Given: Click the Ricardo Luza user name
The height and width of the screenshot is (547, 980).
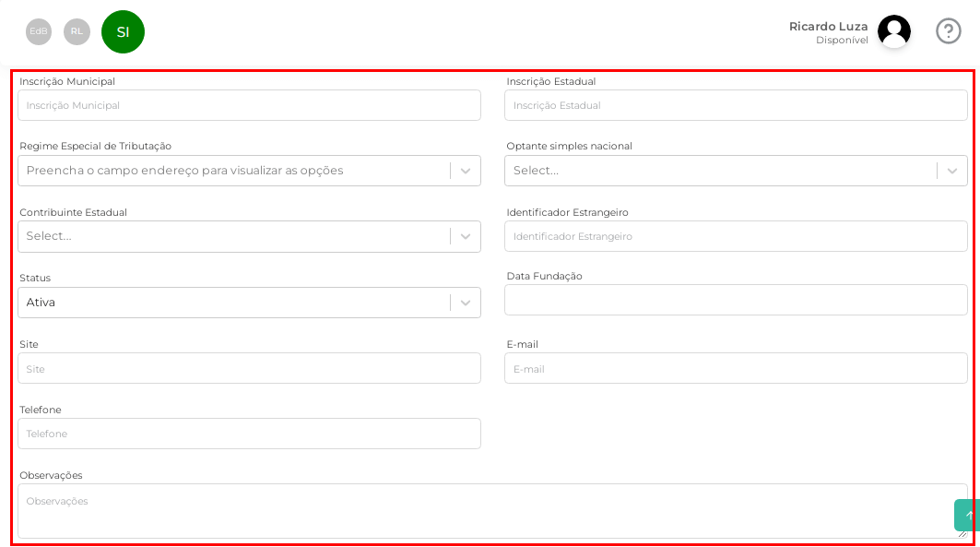Looking at the screenshot, I should 828,26.
